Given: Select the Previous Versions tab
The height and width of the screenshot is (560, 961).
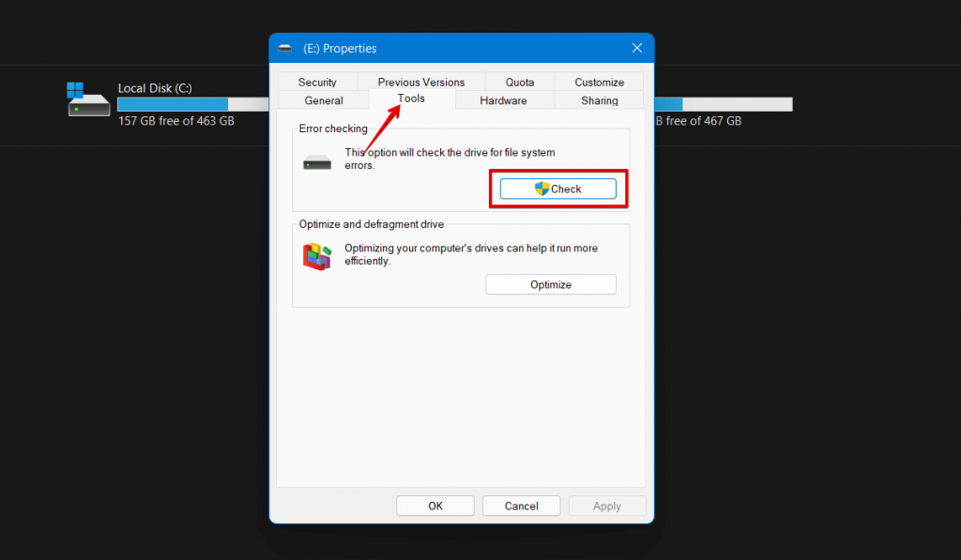Looking at the screenshot, I should 419,82.
